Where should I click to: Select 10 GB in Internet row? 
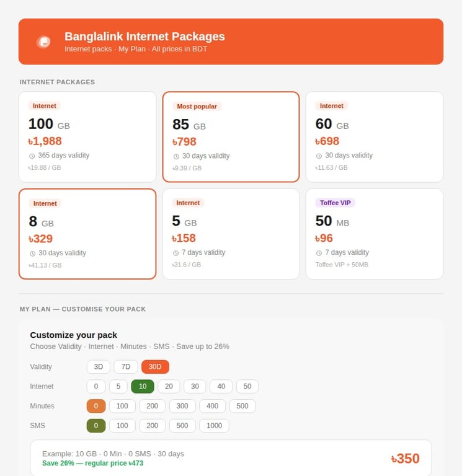click(143, 387)
